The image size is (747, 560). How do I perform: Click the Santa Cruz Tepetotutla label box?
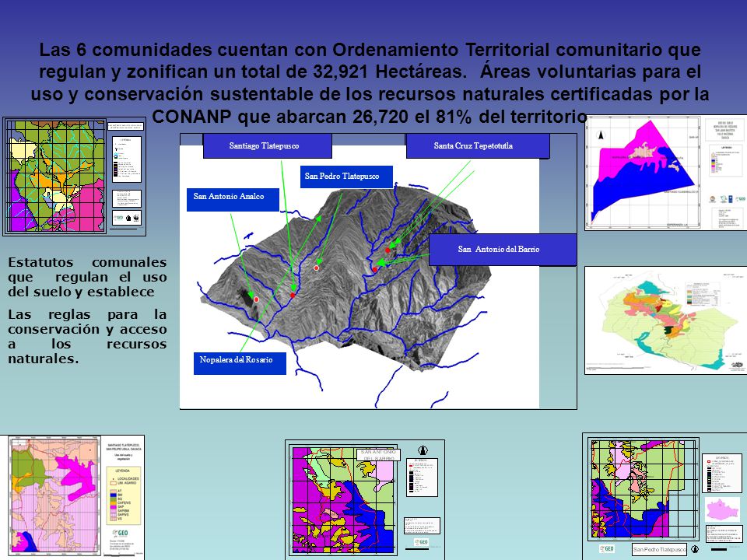[x=478, y=145]
